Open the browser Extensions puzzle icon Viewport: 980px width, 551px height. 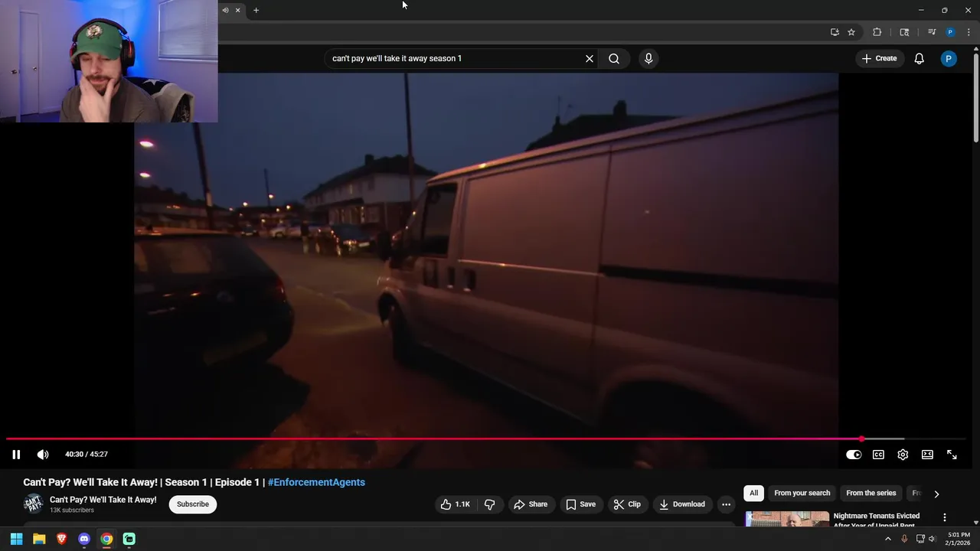[x=877, y=32]
